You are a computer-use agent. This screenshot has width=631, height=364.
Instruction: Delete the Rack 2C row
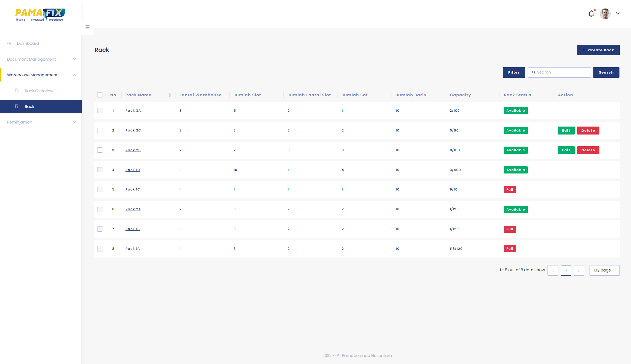[x=588, y=131]
